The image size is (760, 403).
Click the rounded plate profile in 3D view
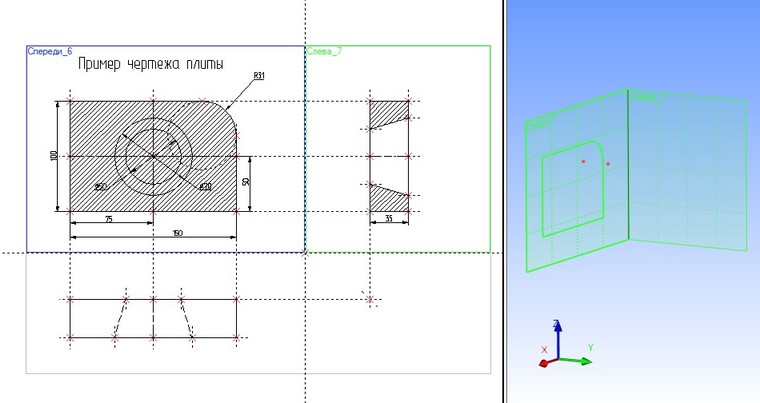(572, 189)
